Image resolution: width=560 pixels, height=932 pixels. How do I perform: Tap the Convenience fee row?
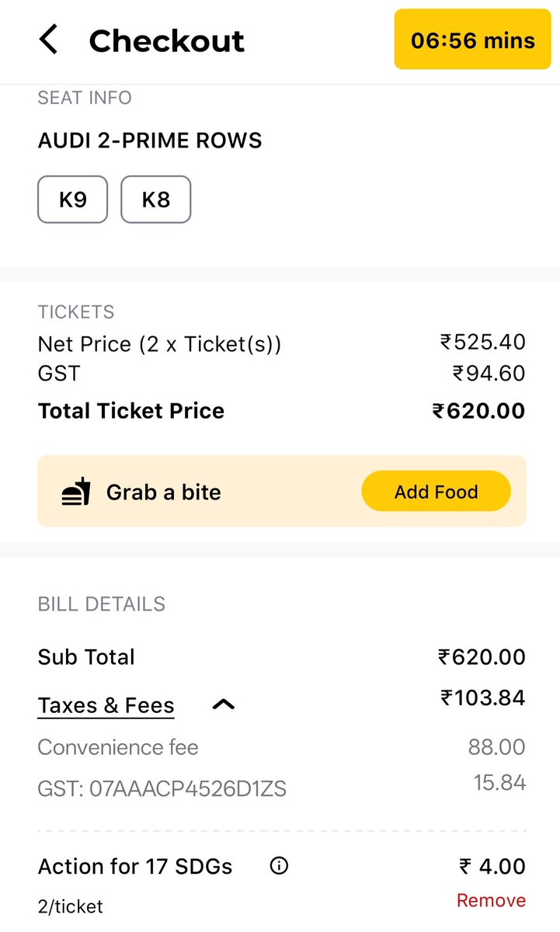coord(282,747)
